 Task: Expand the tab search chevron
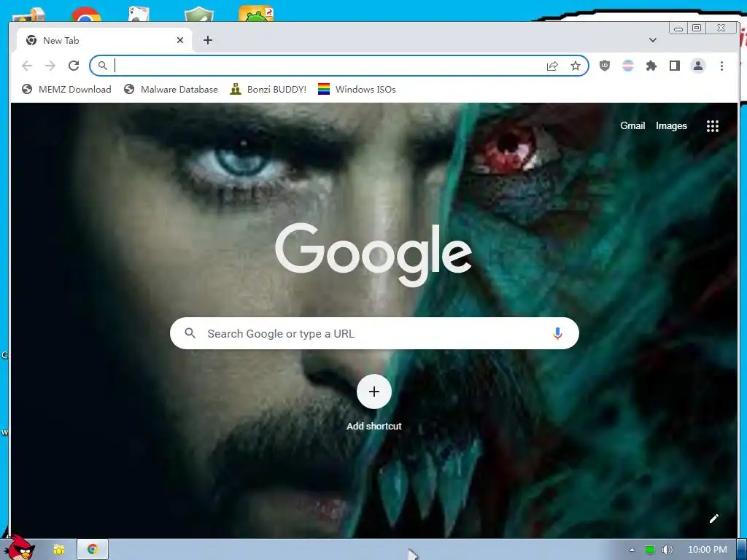click(653, 40)
